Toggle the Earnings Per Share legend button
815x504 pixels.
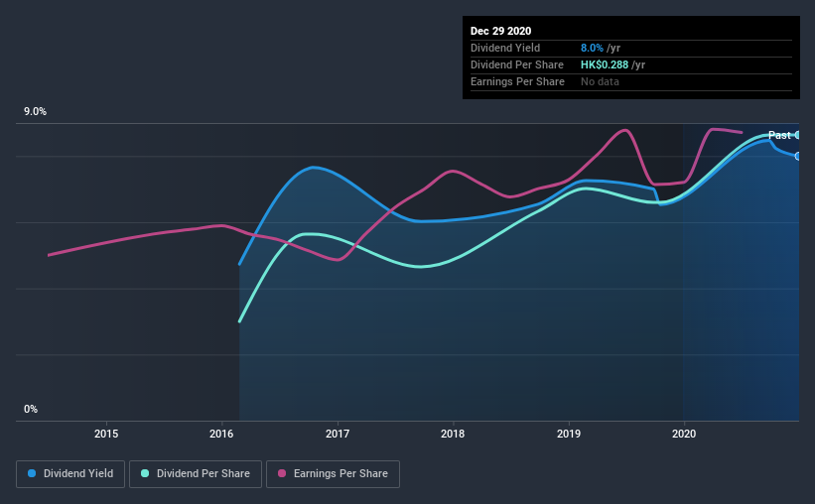333,474
